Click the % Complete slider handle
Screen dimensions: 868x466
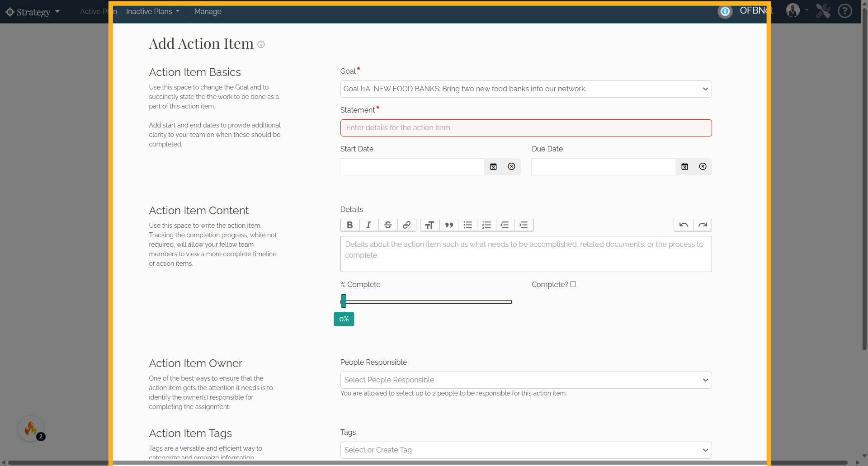pyautogui.click(x=344, y=301)
